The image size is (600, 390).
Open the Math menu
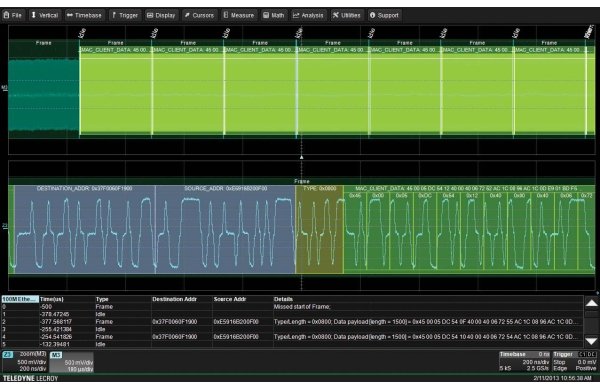(274, 15)
